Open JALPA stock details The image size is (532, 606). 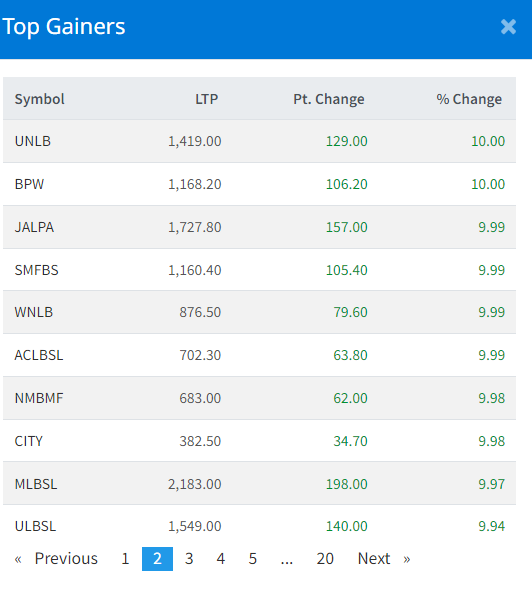(x=34, y=227)
